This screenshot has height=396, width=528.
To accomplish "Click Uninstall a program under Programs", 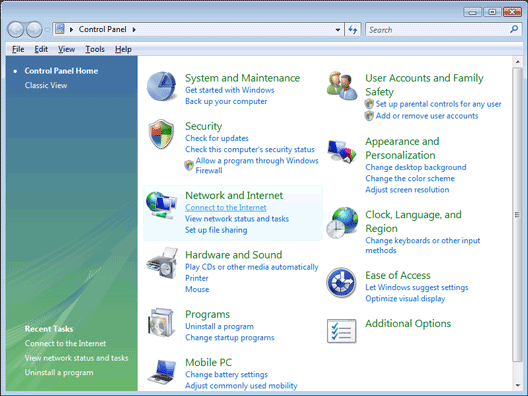I will [x=219, y=326].
